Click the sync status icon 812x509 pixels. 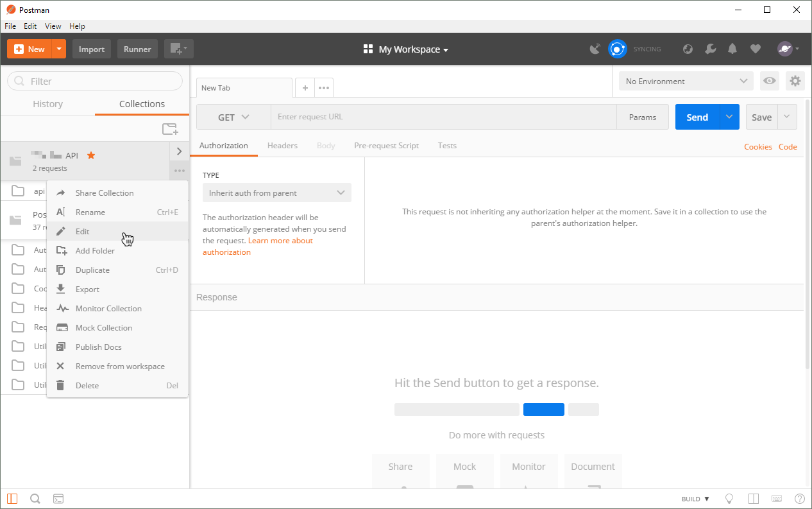point(617,49)
